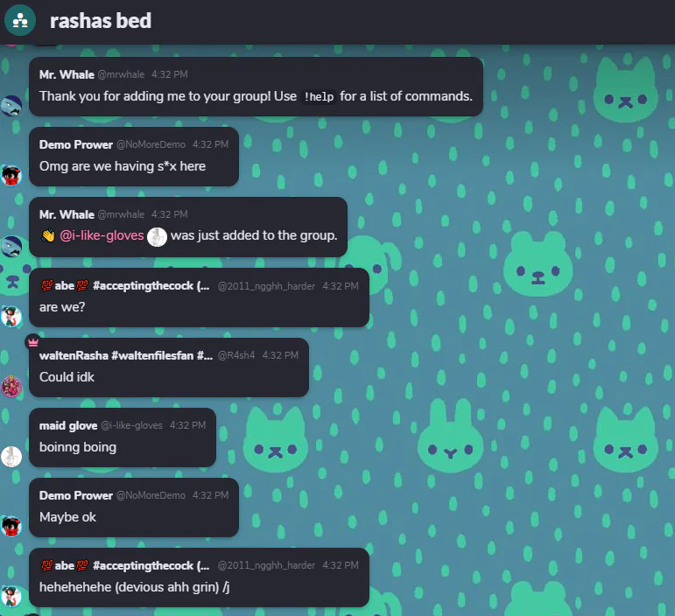This screenshot has height=616, width=675.
Task: Click abe's avatar beside 'are we?'
Action: 11,317
